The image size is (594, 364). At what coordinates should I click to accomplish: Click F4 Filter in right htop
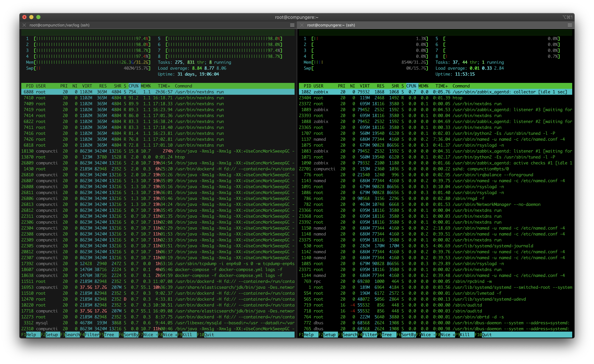coord(367,335)
